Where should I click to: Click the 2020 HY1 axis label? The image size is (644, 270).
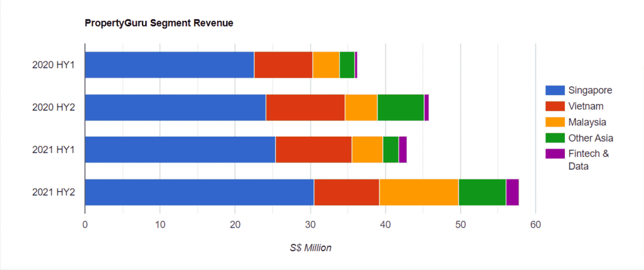53,65
